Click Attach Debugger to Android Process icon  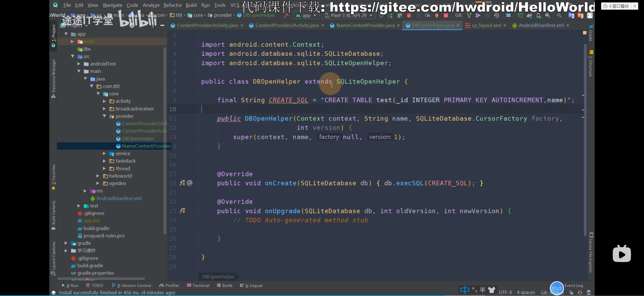pos(437,15)
